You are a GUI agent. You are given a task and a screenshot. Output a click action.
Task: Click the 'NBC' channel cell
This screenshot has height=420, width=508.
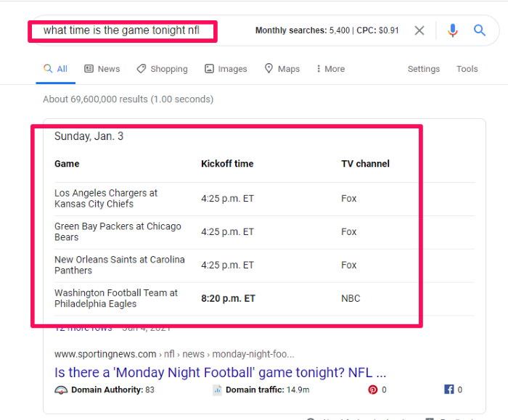pyautogui.click(x=351, y=298)
